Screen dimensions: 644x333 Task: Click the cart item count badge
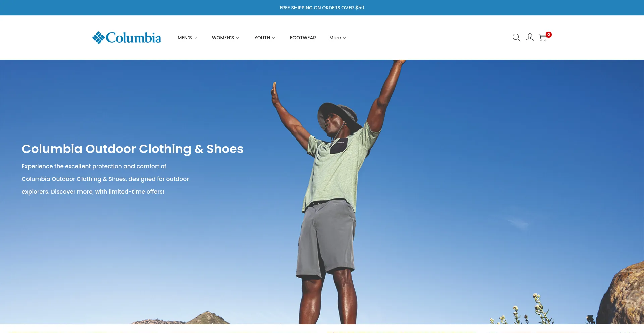click(x=549, y=35)
